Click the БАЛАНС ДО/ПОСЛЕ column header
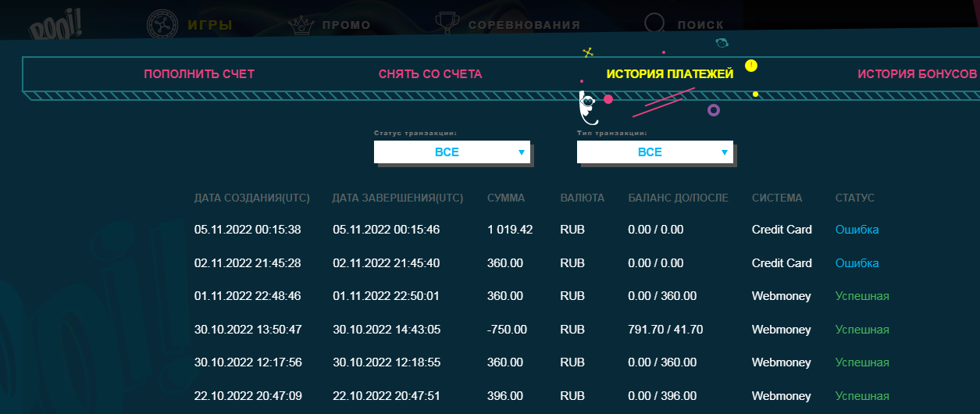Viewport: 980px width, 414px height. coord(679,198)
